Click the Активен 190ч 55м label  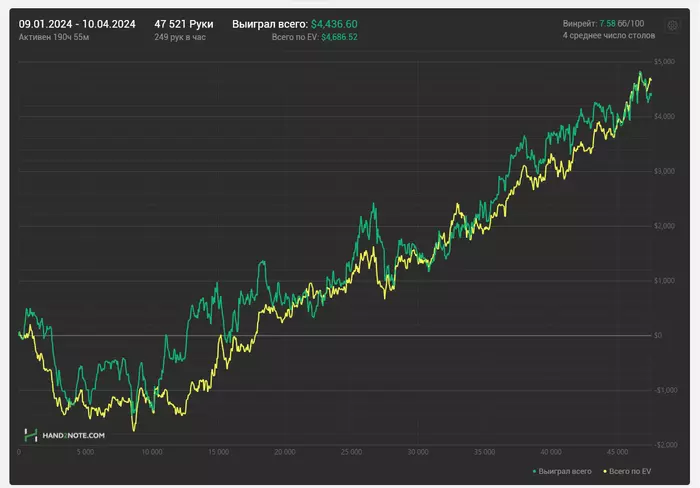pyautogui.click(x=53, y=37)
